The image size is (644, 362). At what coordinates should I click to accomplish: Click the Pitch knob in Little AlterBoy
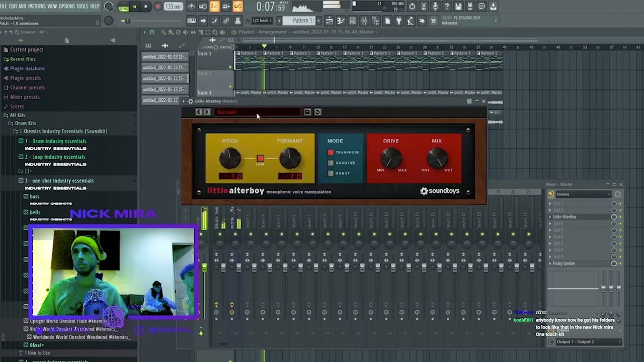point(230,159)
